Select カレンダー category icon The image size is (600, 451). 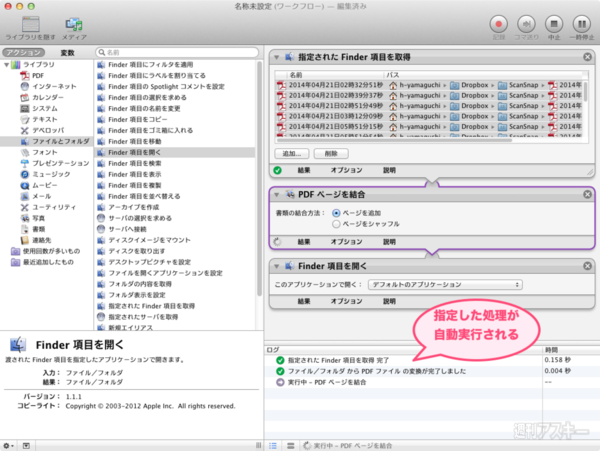click(x=24, y=98)
